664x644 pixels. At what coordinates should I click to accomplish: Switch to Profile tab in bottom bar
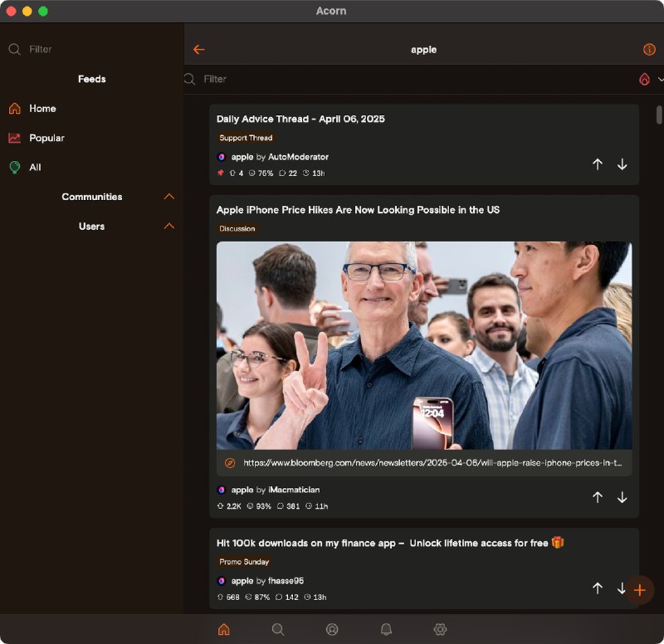(x=332, y=630)
